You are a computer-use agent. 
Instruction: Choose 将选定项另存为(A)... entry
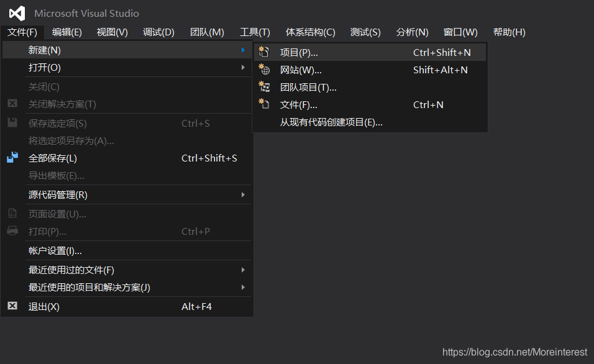[x=127, y=140]
